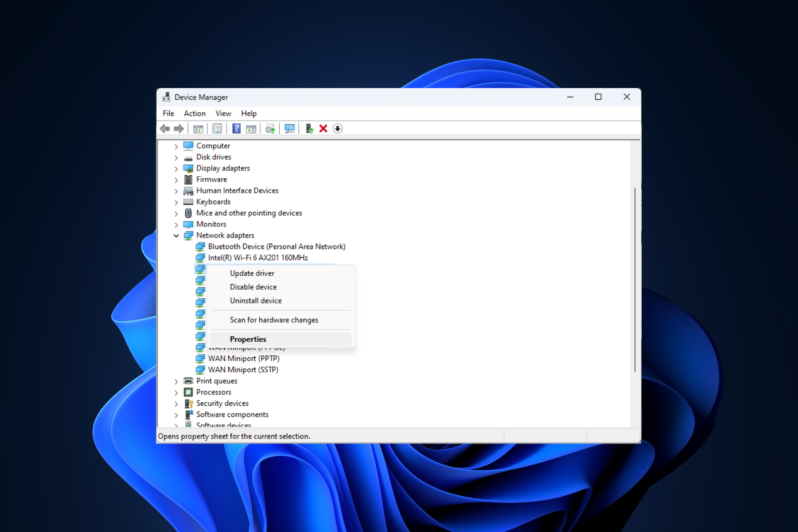Click the forward navigation arrow icon

pos(179,128)
